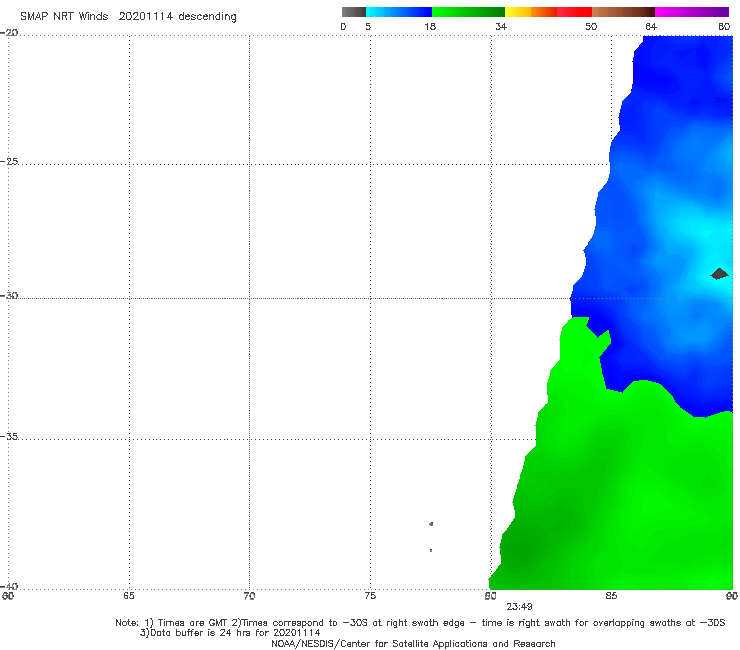
Task: Click the color bar label '18'
Action: pos(430,26)
